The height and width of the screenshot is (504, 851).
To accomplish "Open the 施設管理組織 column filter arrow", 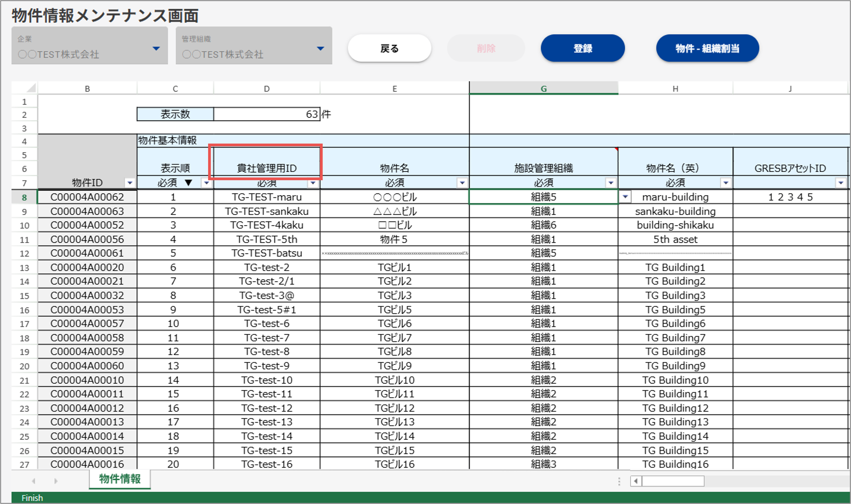I will click(611, 183).
